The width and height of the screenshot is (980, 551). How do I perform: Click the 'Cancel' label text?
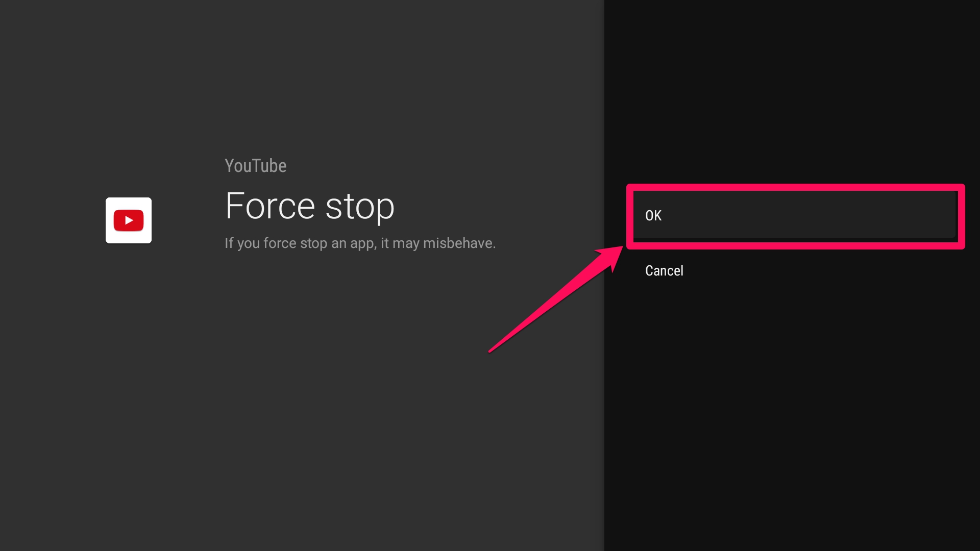pyautogui.click(x=664, y=270)
